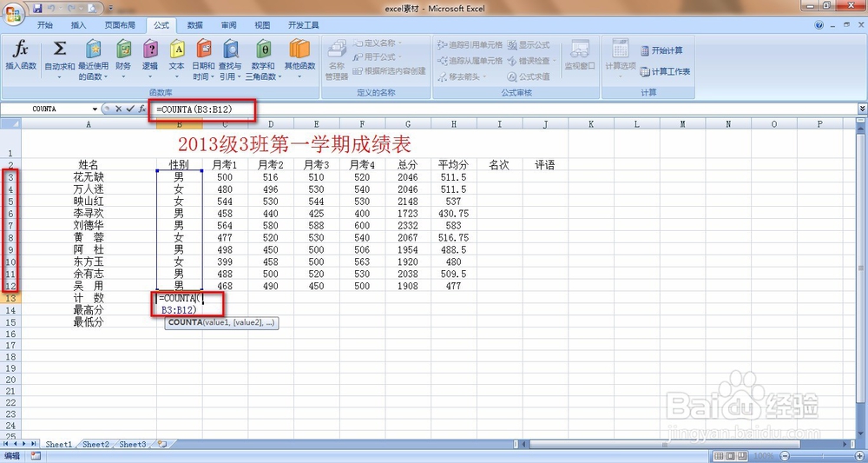Click zoom out minus button
Image resolution: width=868 pixels, height=463 pixels.
[x=784, y=456]
